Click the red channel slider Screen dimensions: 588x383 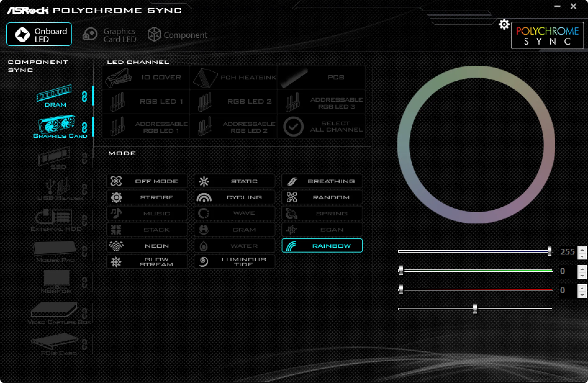tap(475, 290)
